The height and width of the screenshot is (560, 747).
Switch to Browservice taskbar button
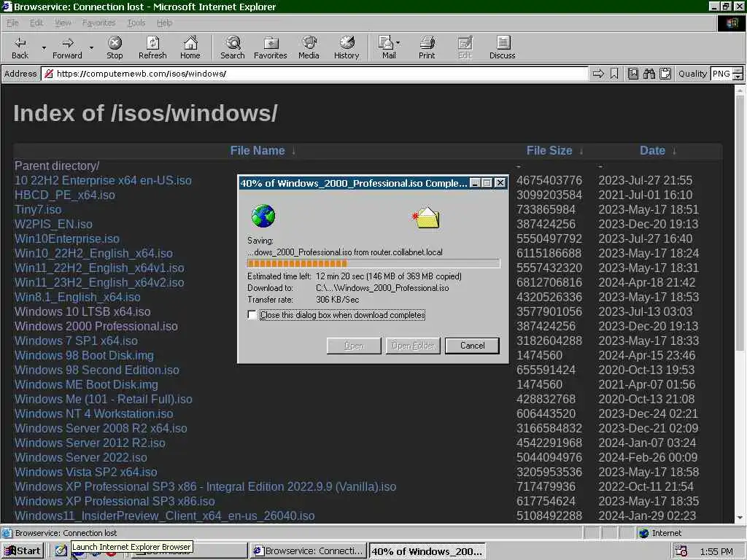pyautogui.click(x=309, y=551)
